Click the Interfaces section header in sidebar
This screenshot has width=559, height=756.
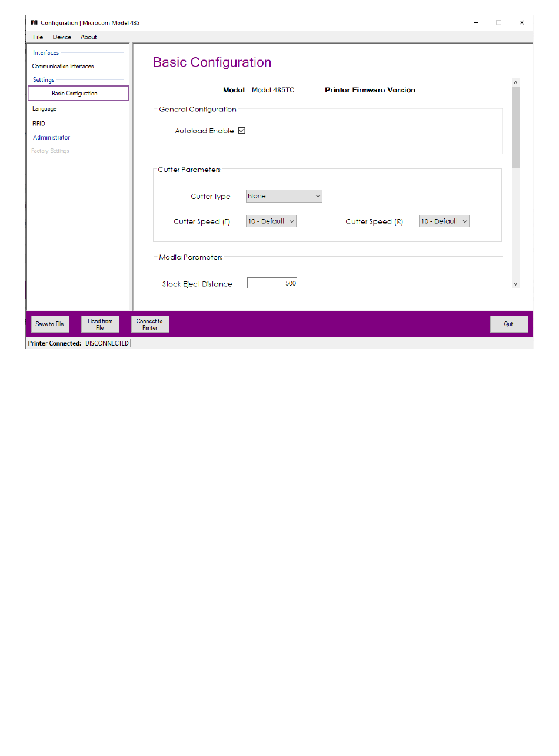point(46,53)
